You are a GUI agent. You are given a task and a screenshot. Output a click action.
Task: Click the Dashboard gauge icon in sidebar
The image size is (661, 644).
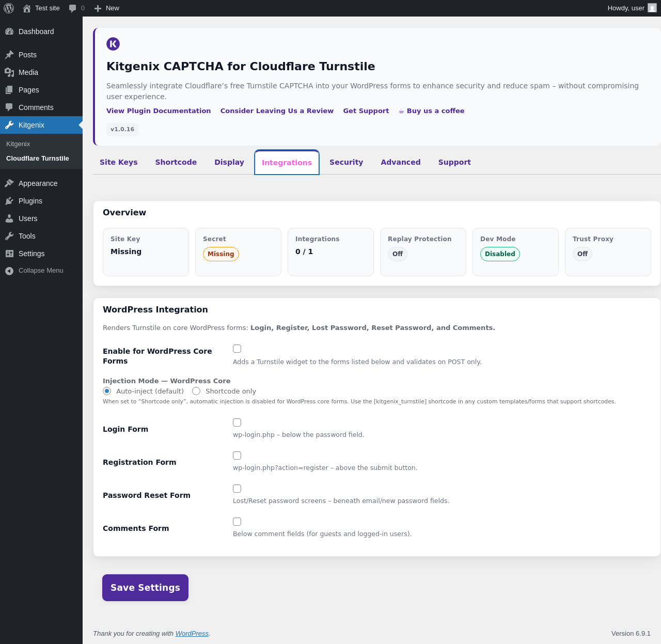click(x=9, y=32)
